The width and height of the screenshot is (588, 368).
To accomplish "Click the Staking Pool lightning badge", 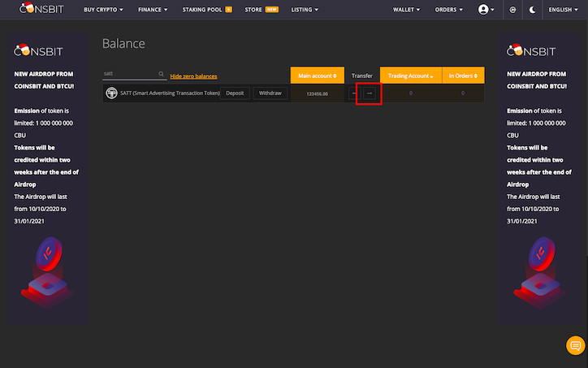I will (x=229, y=10).
